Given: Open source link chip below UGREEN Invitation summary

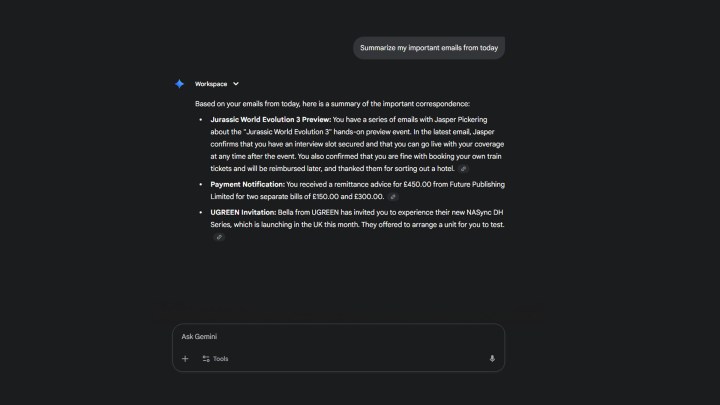Looking at the screenshot, I should (x=219, y=237).
